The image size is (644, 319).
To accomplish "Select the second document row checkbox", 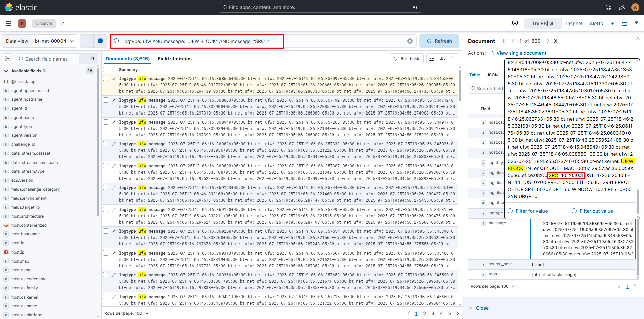I will [x=106, y=100].
